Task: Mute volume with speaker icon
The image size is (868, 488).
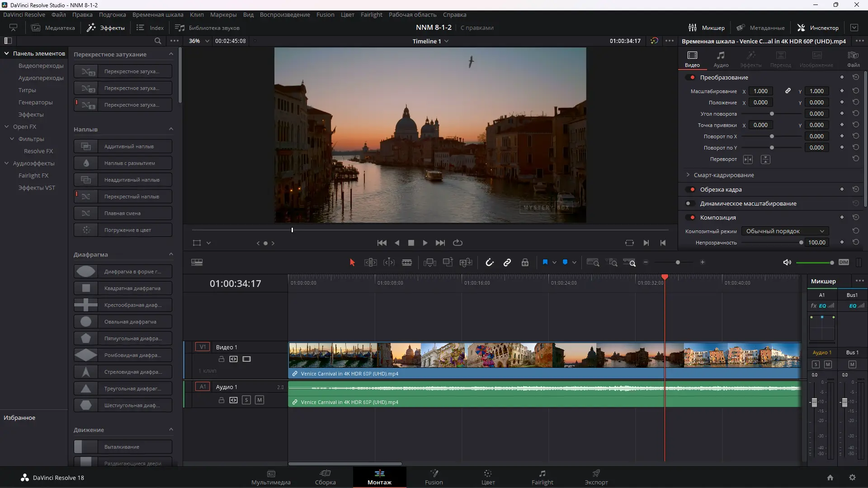Action: click(787, 263)
